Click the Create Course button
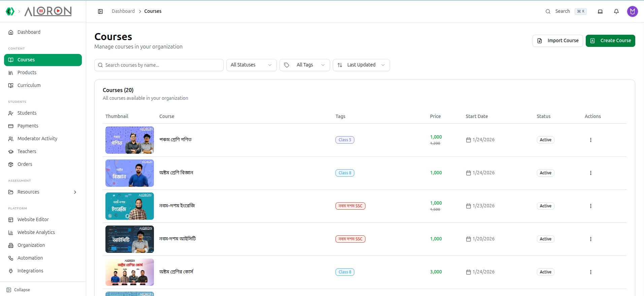The width and height of the screenshot is (644, 296). (610, 41)
